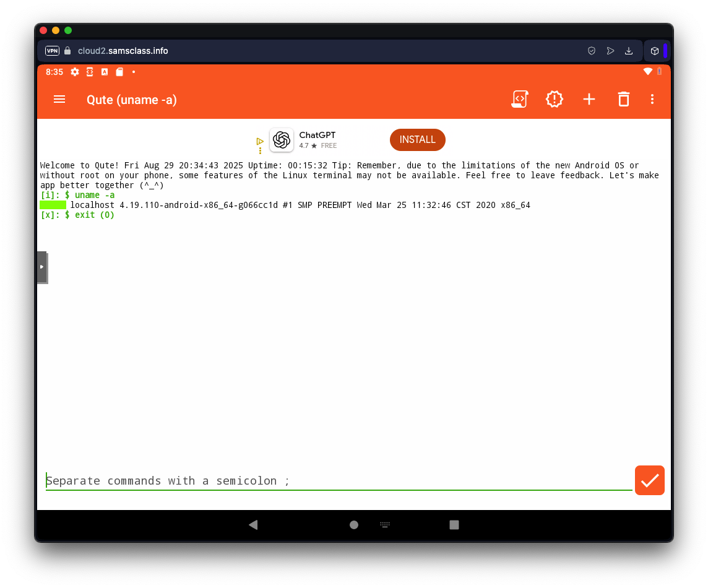Click the 8:35 clock in status bar
The width and height of the screenshot is (708, 588).
pos(54,72)
